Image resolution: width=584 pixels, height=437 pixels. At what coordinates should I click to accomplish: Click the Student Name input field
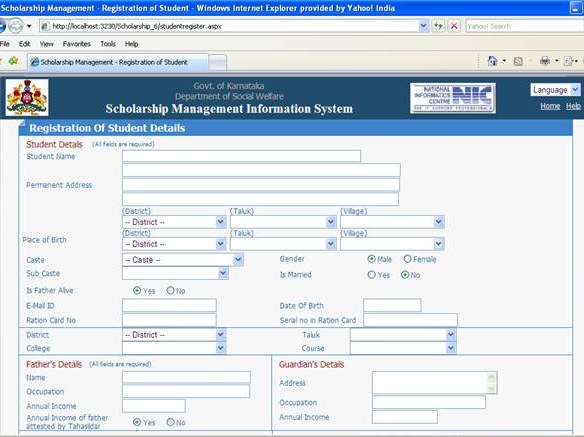[x=241, y=156]
